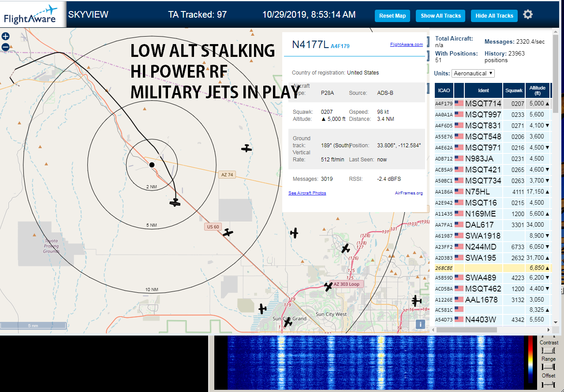Select the MSQT831 row ident
Viewport: 564px width, 392px height.
[483, 125]
